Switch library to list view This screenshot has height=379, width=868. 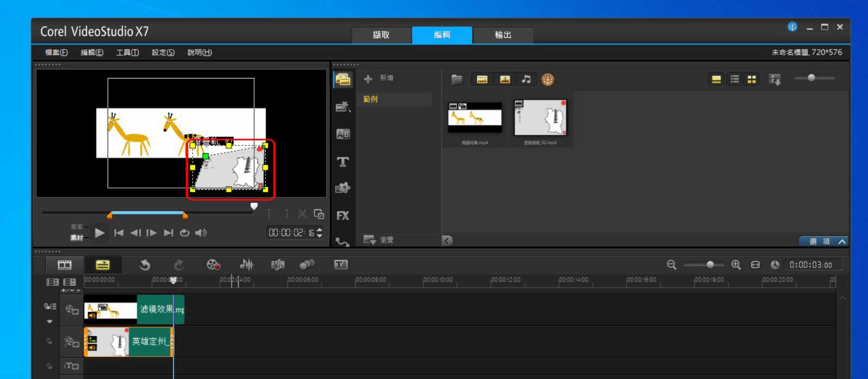[x=735, y=80]
